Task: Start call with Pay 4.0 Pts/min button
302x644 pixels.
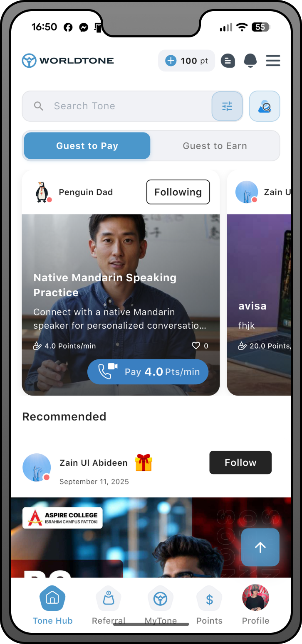Action: tap(148, 371)
